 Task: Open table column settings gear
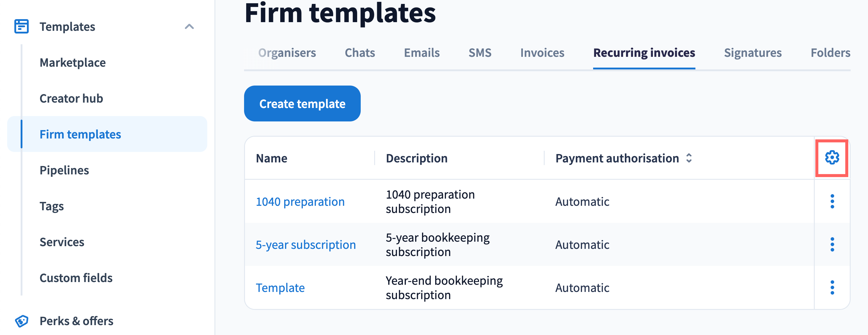coord(832,158)
